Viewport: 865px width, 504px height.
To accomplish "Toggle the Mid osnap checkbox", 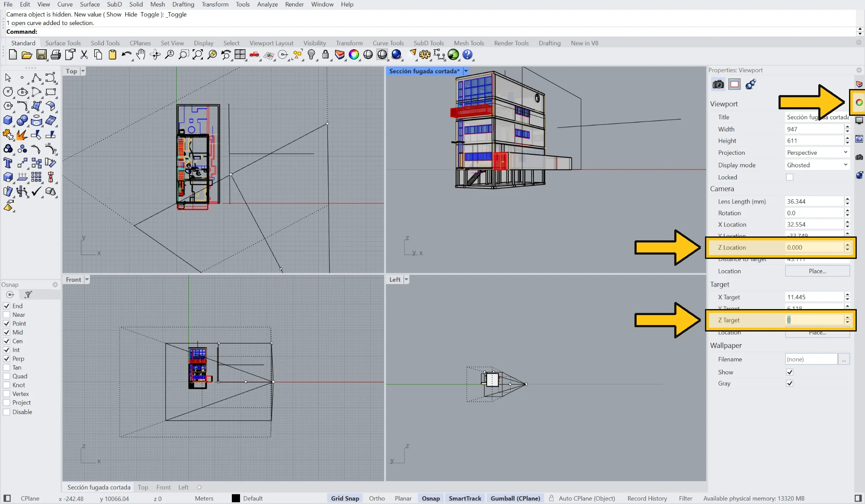I will tap(7, 332).
